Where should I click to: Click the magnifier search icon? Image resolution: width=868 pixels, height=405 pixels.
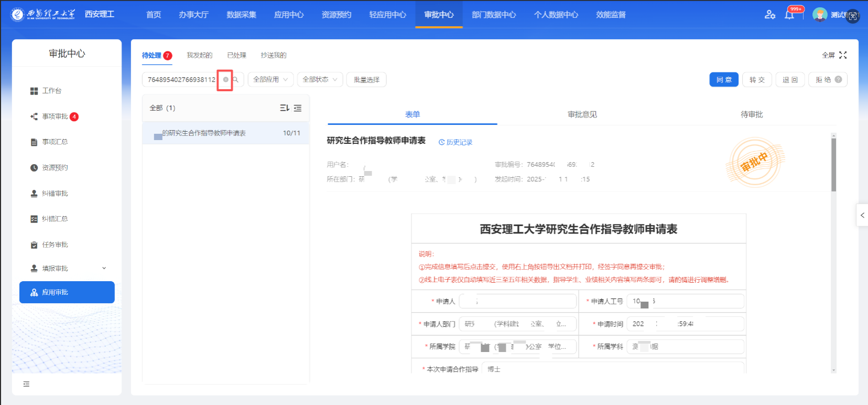tap(236, 80)
